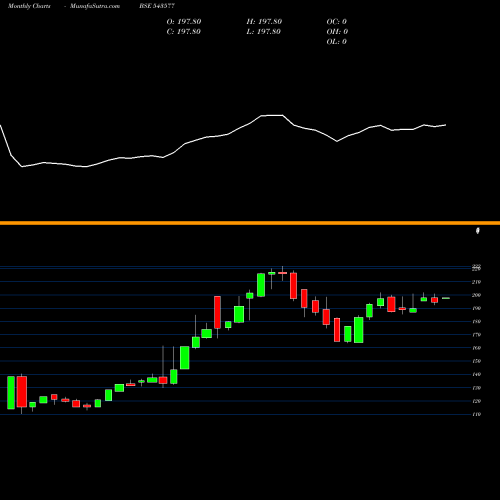Click the final flat green candle near 198

(446, 298)
